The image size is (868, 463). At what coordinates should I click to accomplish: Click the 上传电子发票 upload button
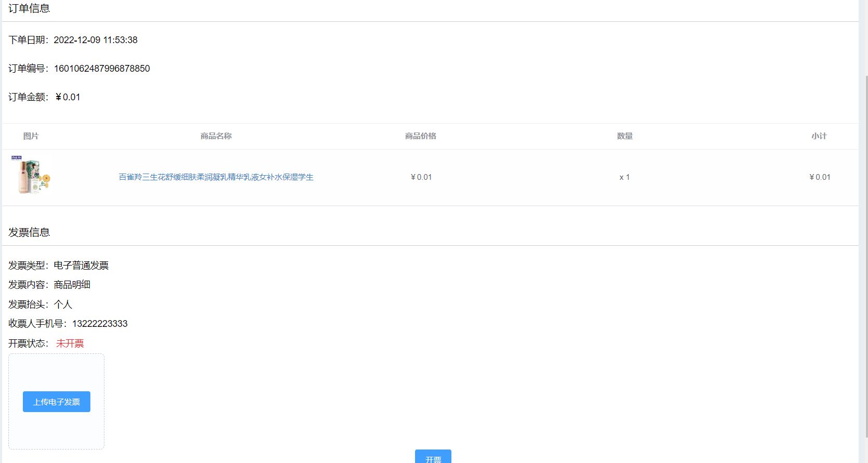57,402
